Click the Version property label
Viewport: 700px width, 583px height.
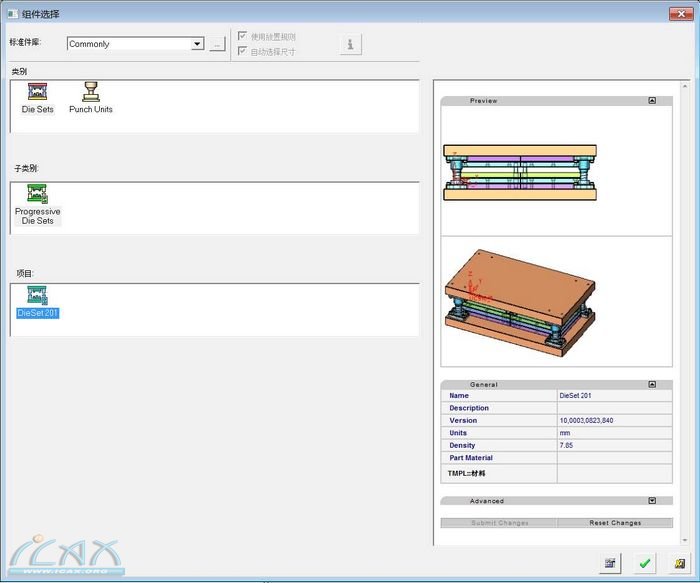463,421
